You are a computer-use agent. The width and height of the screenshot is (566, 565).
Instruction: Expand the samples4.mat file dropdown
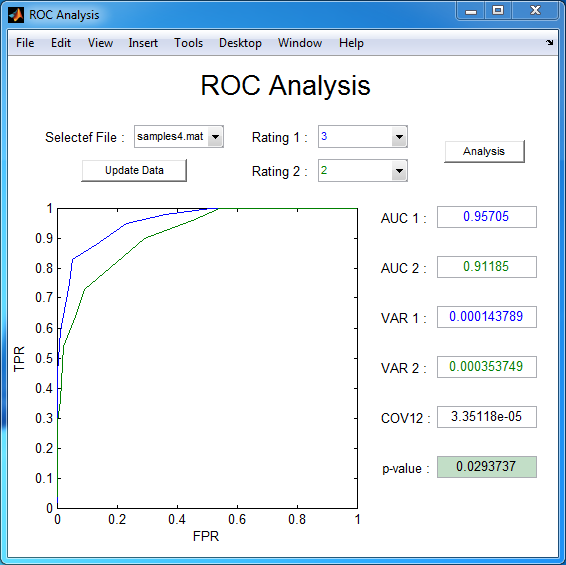coord(215,137)
